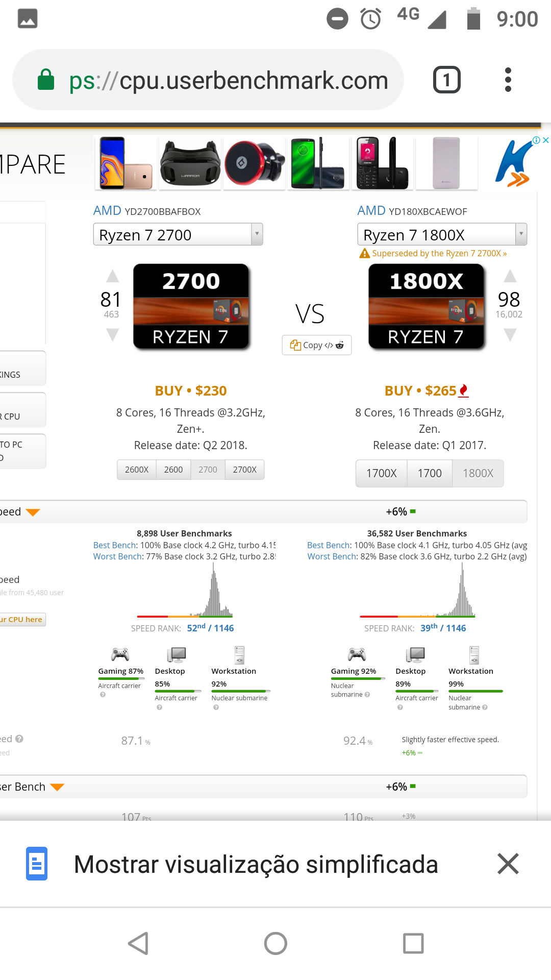Screen dimensions: 551x980
Task: Collapse the User Bench section orange arrow
Action: (57, 788)
